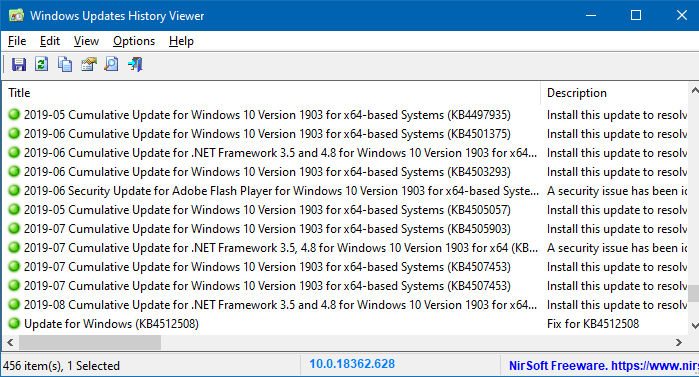Open Properties via the toolbar icon
Image resolution: width=699 pixels, height=377 pixels.
(x=88, y=64)
